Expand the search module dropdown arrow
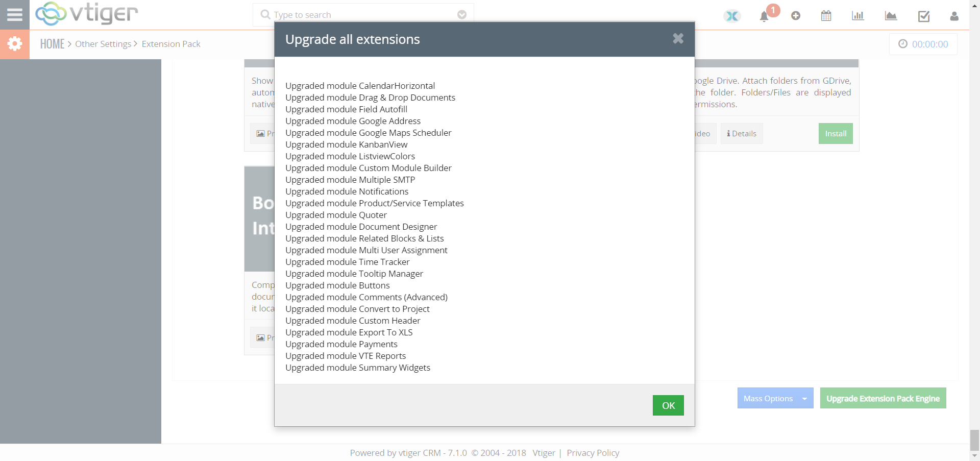980x461 pixels. click(462, 14)
